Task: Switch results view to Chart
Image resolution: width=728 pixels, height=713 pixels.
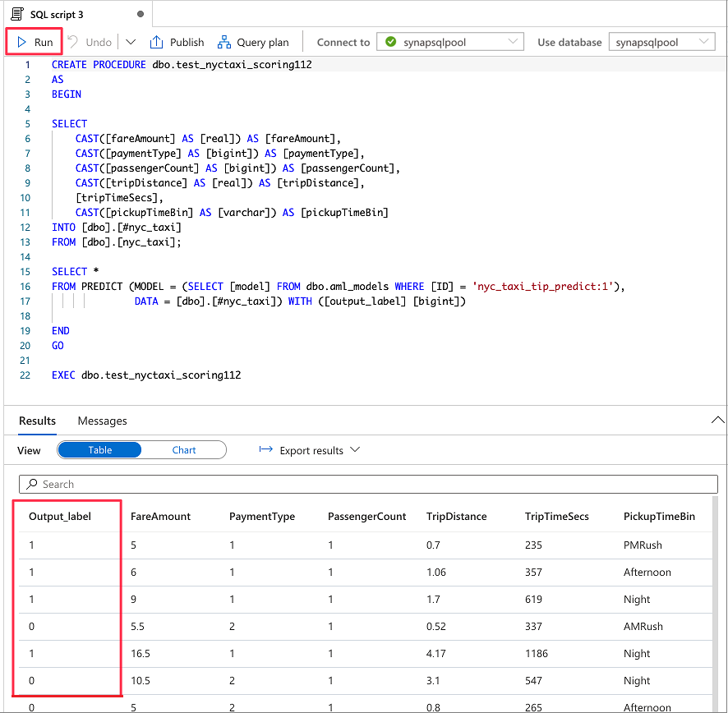Action: pos(184,450)
